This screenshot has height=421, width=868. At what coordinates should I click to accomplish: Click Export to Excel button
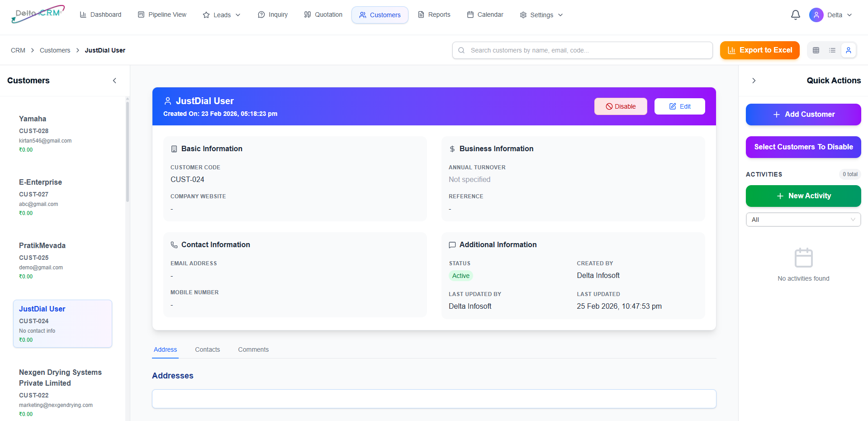point(759,50)
